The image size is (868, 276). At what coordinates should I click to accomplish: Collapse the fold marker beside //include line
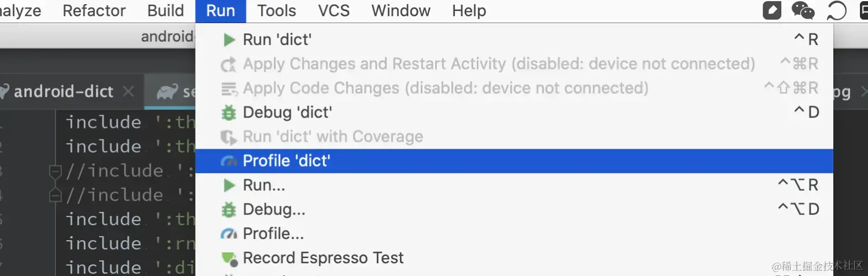pyautogui.click(x=56, y=171)
